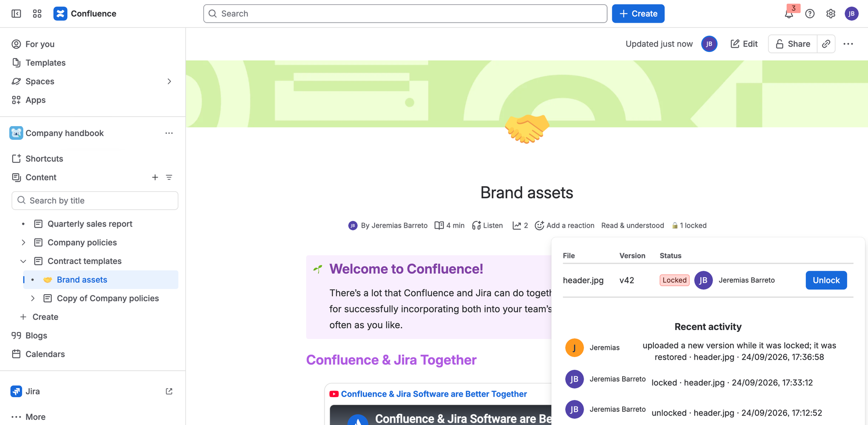Open settings gear icon
This screenshot has height=425, width=868.
click(831, 14)
